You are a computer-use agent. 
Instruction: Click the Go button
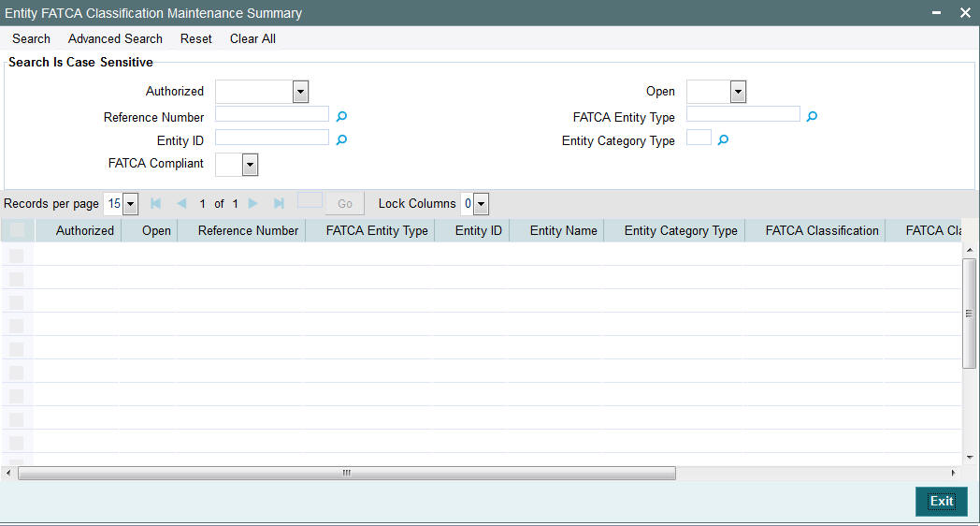[344, 204]
